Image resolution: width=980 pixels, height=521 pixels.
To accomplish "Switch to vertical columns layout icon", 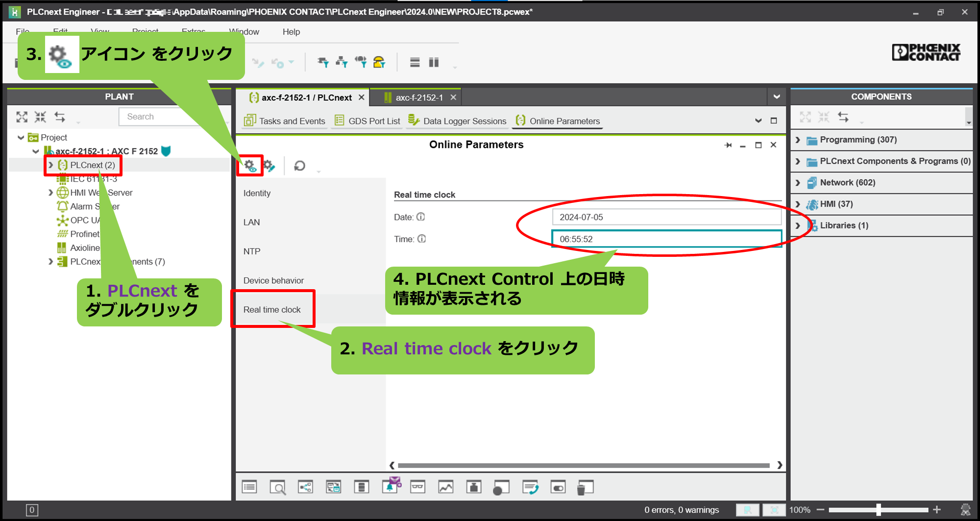I will point(434,62).
